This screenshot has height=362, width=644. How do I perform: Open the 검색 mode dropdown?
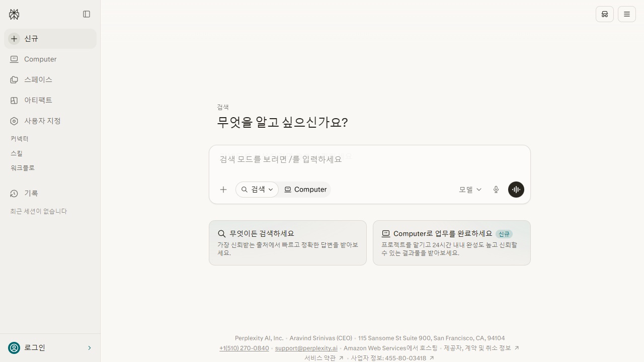click(257, 190)
